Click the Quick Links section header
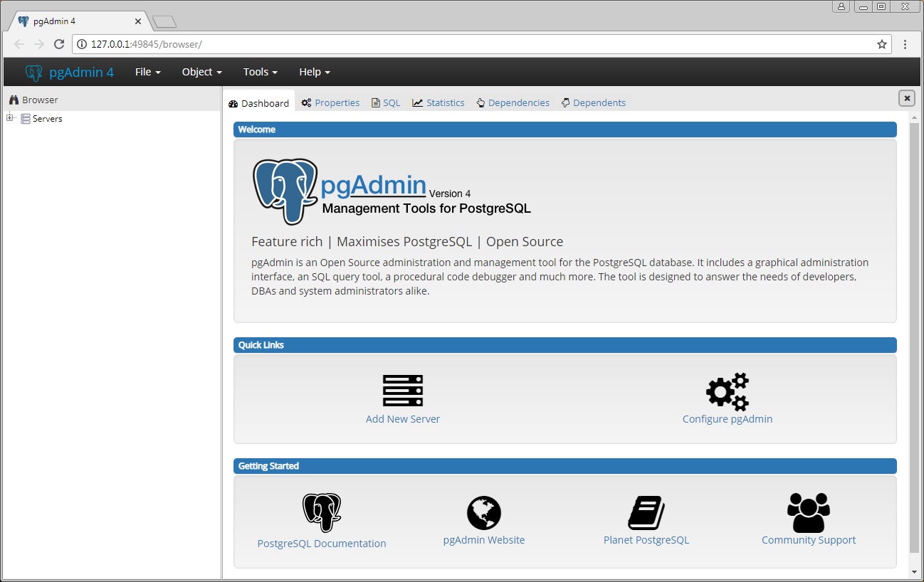Viewport: 924px width, 582px height. 565,345
